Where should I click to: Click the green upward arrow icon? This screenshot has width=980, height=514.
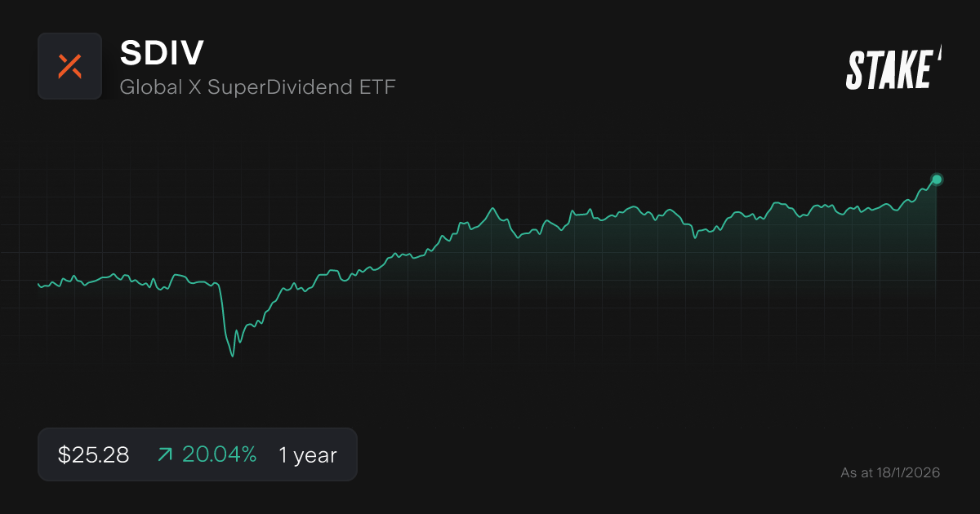[164, 455]
